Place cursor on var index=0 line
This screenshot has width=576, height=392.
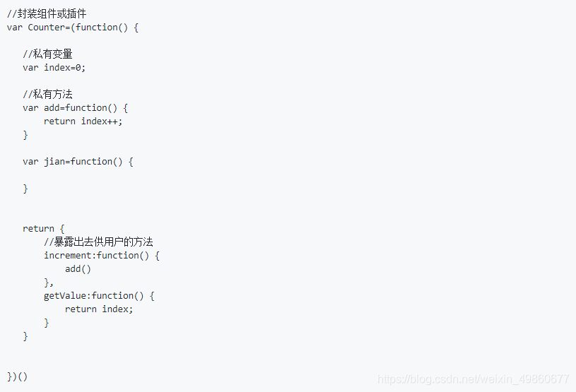click(x=54, y=68)
